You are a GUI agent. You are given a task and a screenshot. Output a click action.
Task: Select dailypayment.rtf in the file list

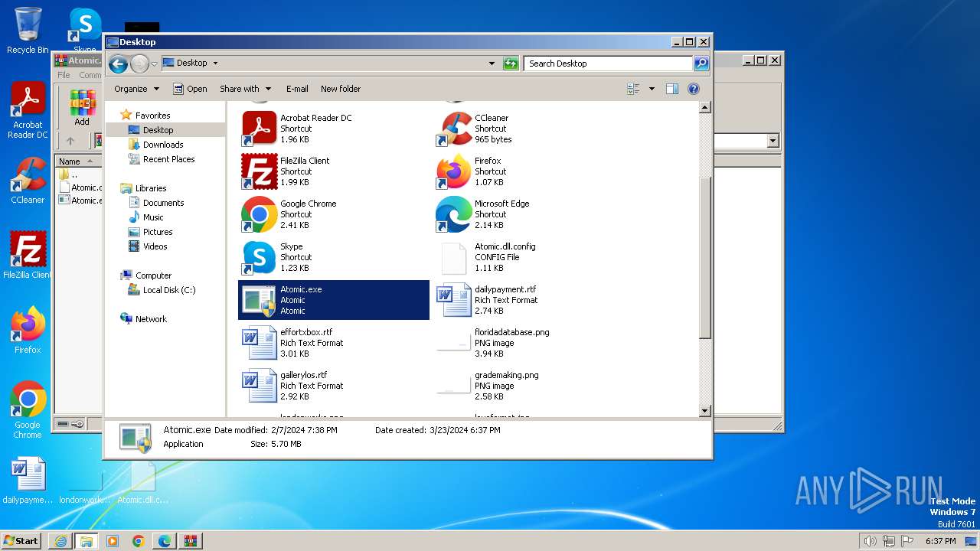click(528, 300)
